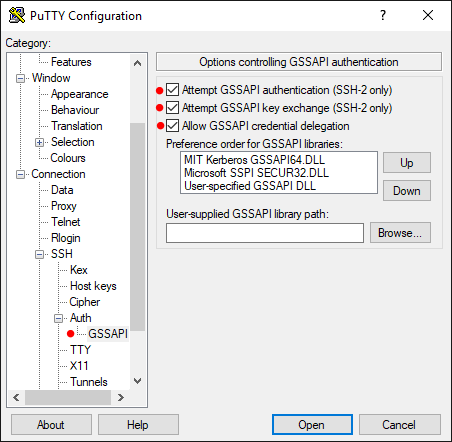Click the Cancel button
Screen dimensions: 452x442
[x=399, y=425]
